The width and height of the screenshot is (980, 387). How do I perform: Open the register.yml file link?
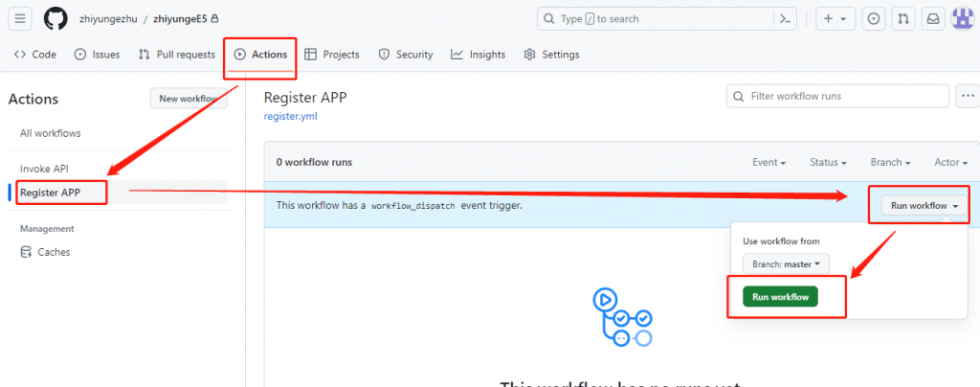[290, 117]
